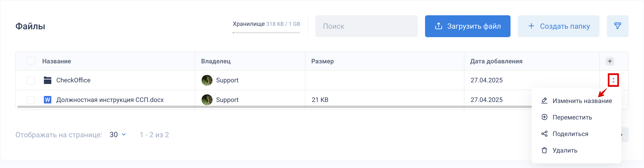Click the three-dot menu for CheckOffice

(613, 80)
